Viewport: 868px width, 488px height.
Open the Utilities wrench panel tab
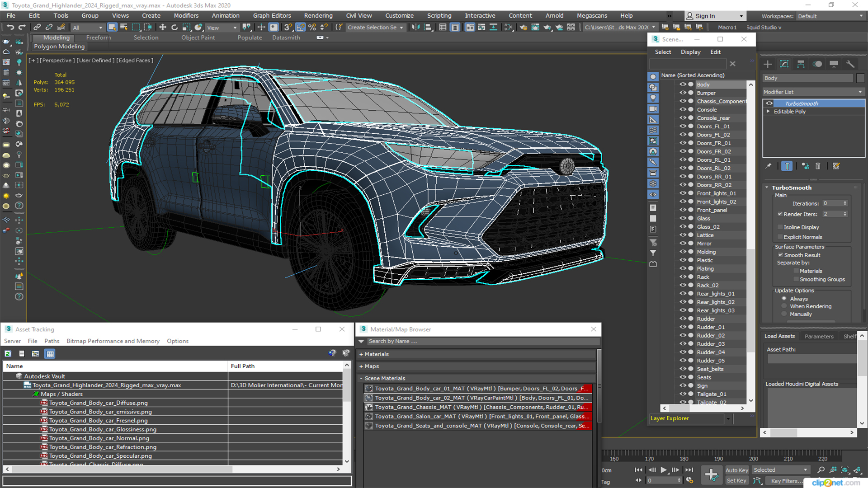point(850,64)
